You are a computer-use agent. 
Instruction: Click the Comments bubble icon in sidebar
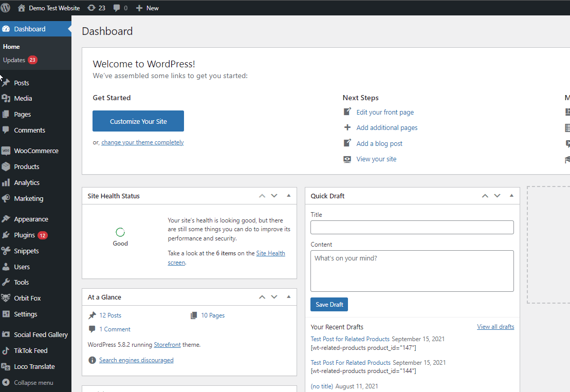click(x=6, y=129)
